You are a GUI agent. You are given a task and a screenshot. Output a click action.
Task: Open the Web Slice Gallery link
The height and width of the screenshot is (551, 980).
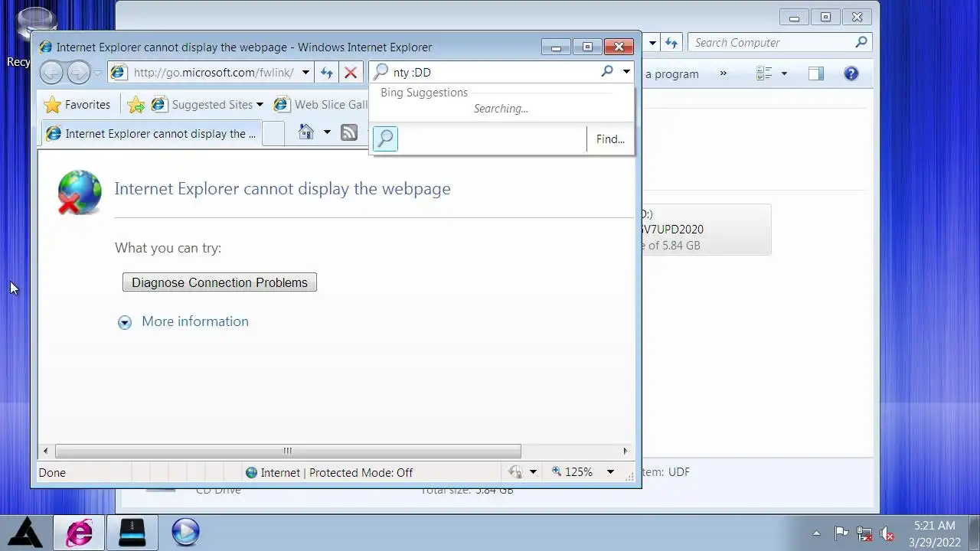322,105
